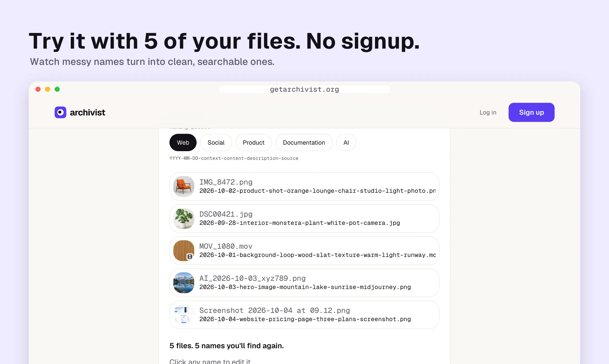Open the orange lounge chair thumbnail
The image size is (609, 364).
tap(184, 186)
